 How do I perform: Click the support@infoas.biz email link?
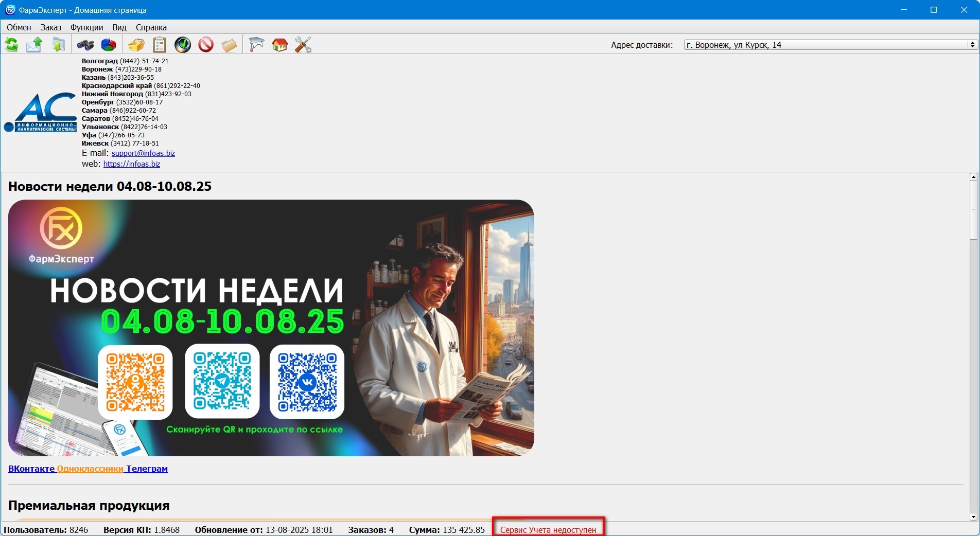pyautogui.click(x=143, y=153)
